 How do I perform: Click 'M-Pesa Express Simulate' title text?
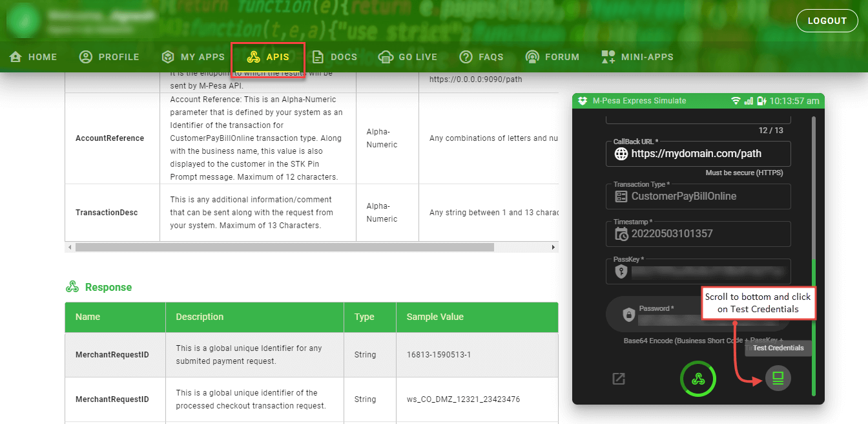click(639, 101)
